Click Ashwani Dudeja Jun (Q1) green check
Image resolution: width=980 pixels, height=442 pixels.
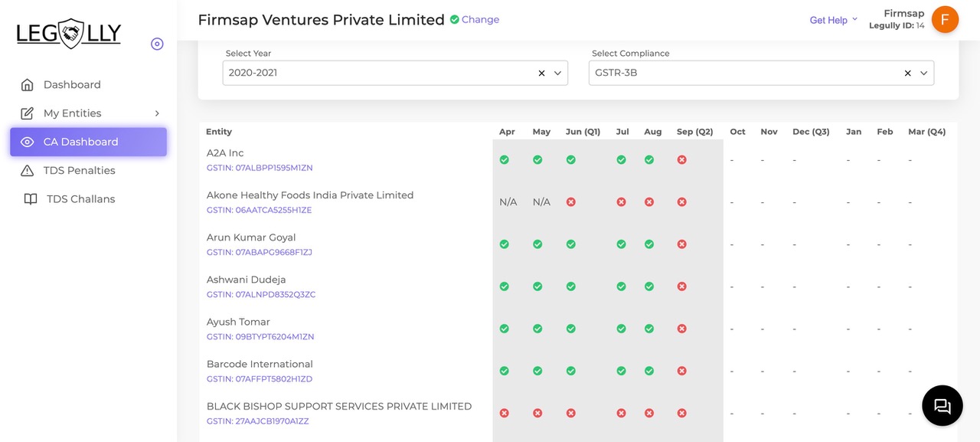point(571,286)
